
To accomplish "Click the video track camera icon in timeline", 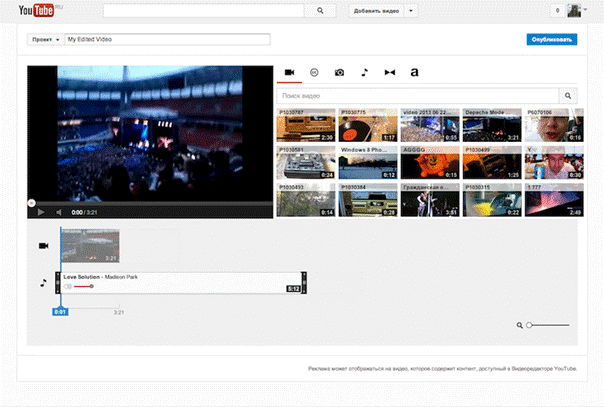I will pyautogui.click(x=44, y=246).
